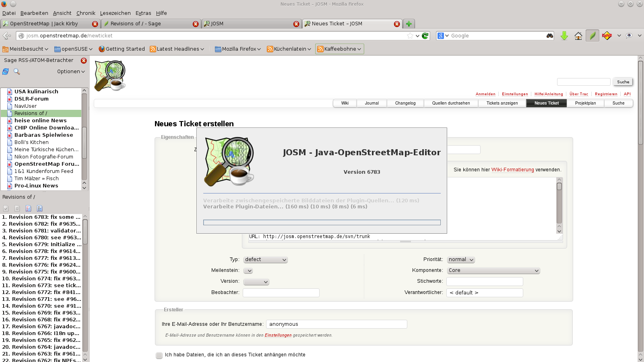Viewport: 644px width, 362px height.
Task: Open the Typ defect dropdown
Action: pos(265,260)
